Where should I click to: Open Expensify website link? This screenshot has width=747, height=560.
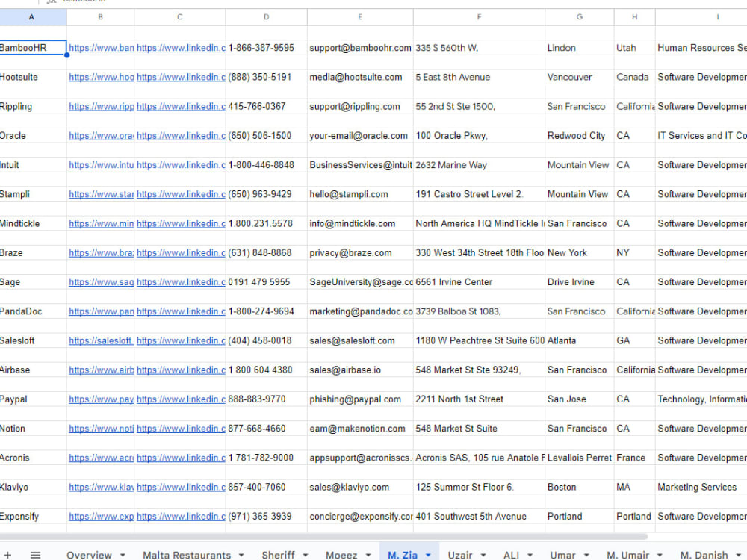tap(101, 516)
